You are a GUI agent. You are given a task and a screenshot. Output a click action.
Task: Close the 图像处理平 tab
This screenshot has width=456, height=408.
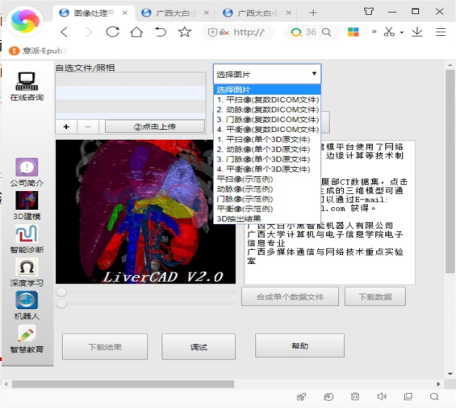tap(125, 13)
